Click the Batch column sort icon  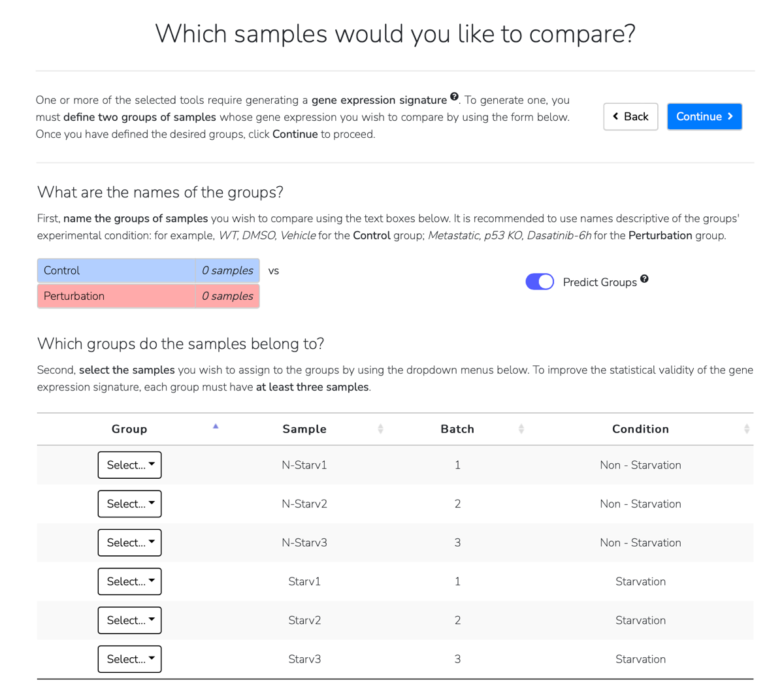(x=521, y=429)
